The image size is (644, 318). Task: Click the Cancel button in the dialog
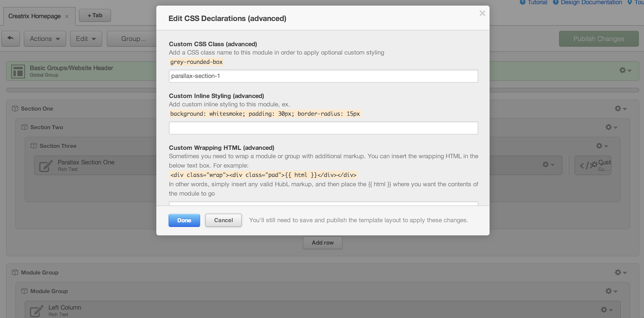click(223, 220)
